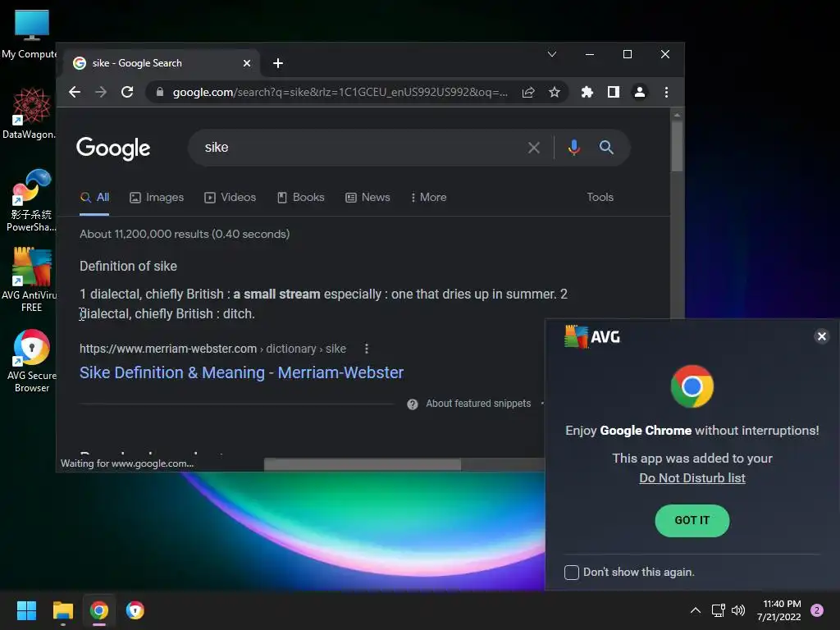View site info via the padlock icon
Screen dimensions: 840x630
coord(160,92)
